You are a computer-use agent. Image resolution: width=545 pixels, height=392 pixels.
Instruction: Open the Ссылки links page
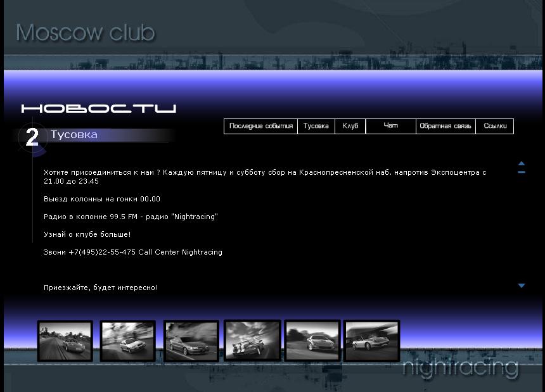tap(495, 126)
